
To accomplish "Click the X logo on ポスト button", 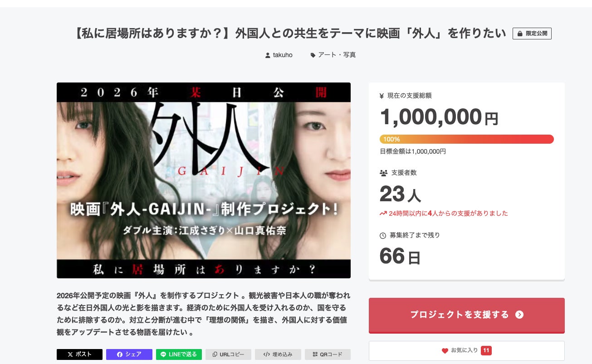I will (x=70, y=354).
